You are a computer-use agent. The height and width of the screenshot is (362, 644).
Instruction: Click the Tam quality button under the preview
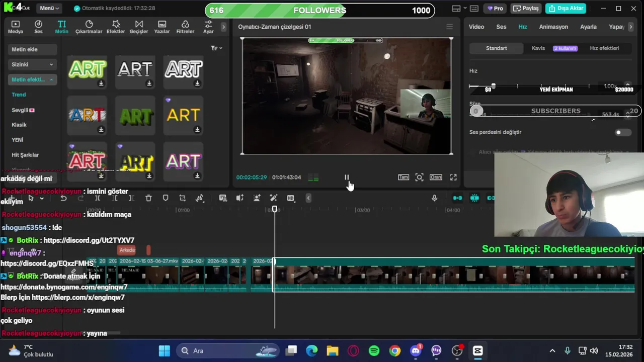click(x=404, y=177)
